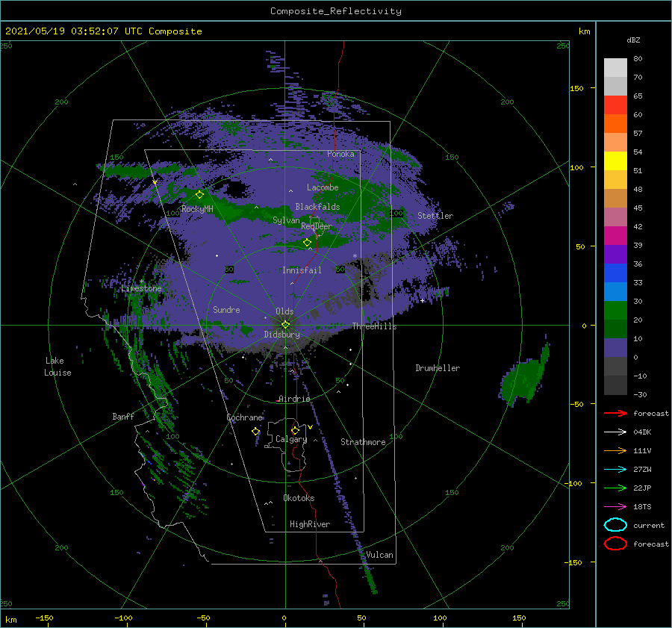Click the slate-purple swatch below 10 dBZ
672x628 pixels.
point(615,348)
